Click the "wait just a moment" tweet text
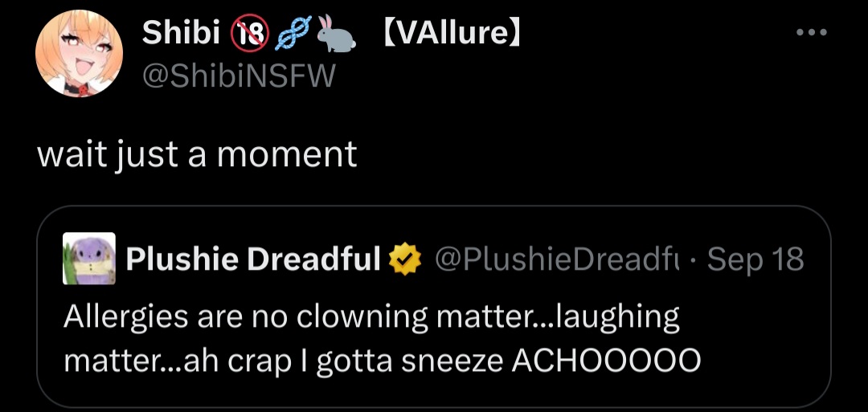 197,154
